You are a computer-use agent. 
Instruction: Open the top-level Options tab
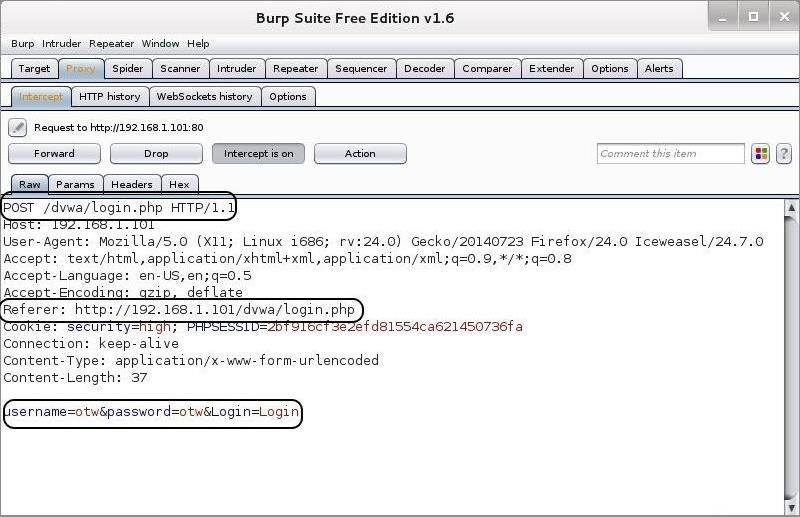610,68
